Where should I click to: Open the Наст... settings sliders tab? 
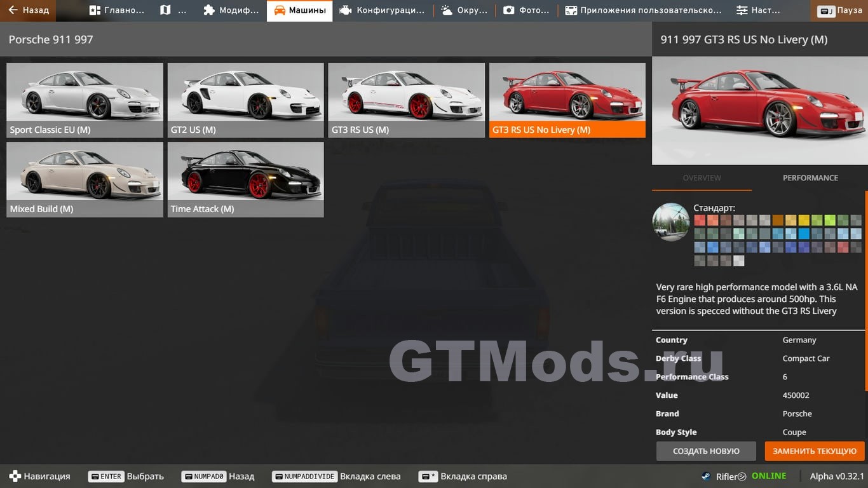click(x=758, y=10)
